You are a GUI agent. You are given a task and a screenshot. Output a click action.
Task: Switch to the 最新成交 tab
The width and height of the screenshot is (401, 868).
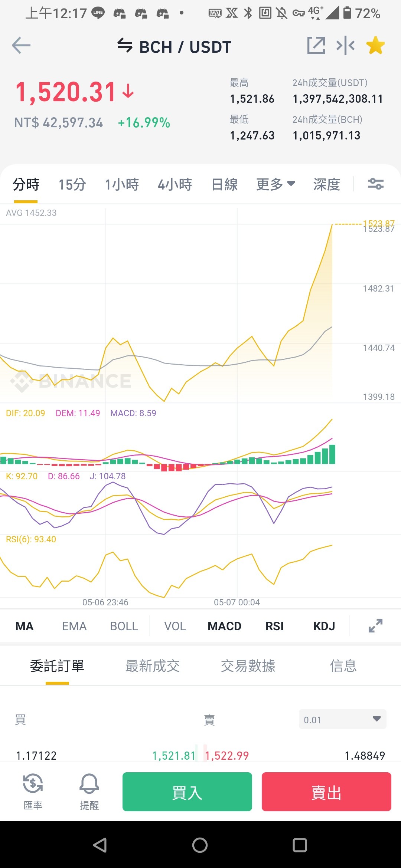pos(153,666)
